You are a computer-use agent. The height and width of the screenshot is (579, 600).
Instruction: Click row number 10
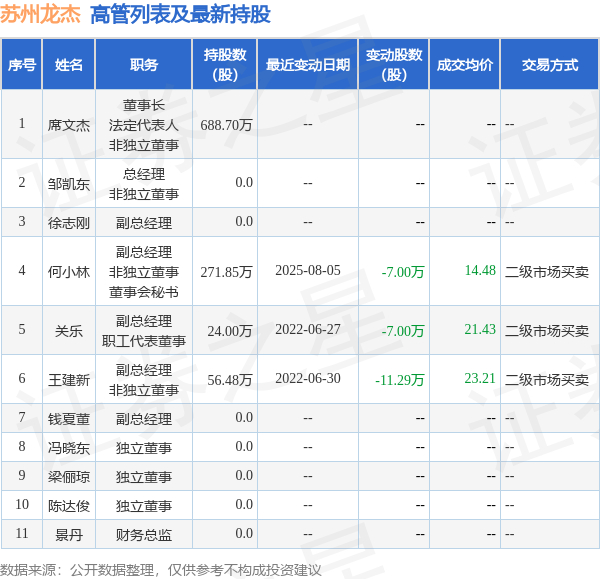[22, 504]
